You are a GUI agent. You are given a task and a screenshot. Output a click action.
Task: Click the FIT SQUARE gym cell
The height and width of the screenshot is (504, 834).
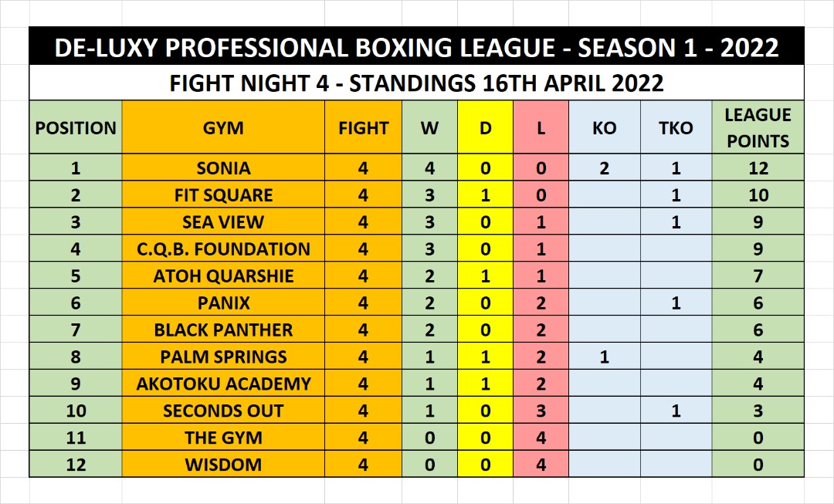click(223, 195)
